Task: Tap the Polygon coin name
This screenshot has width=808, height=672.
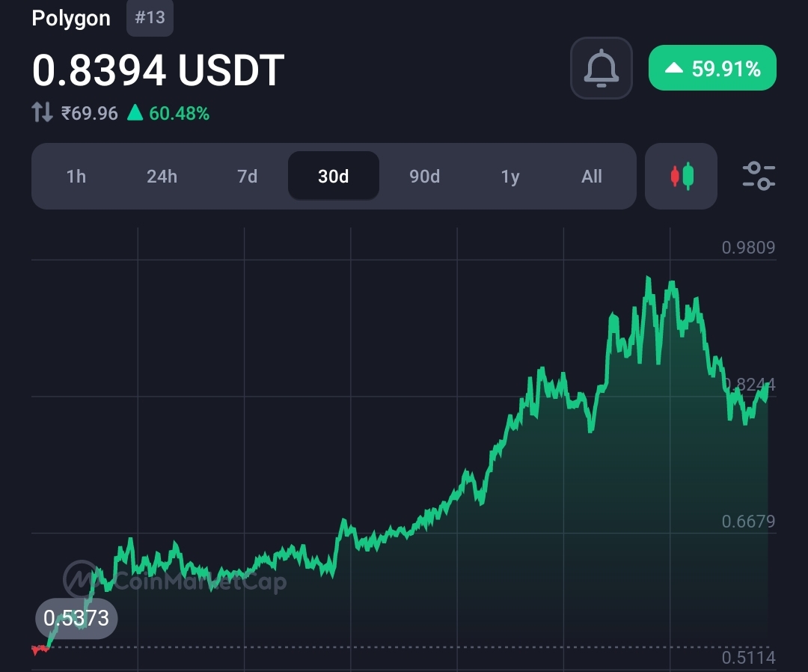Action: point(71,18)
